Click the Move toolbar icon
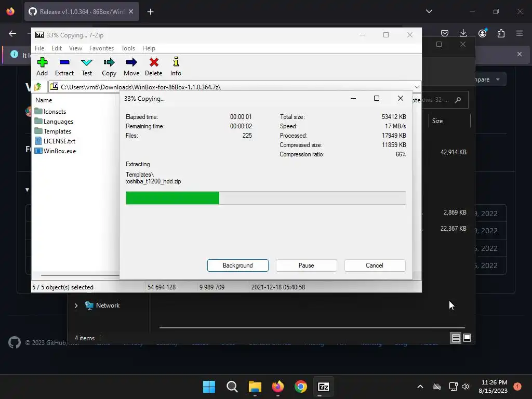532x399 pixels. point(131,66)
